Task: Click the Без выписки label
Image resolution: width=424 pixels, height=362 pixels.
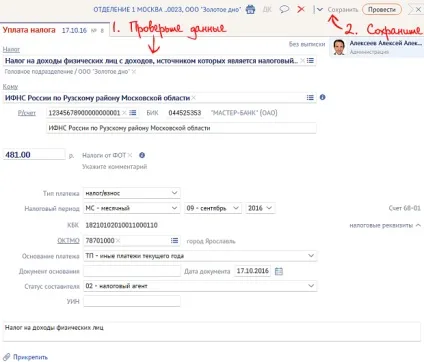Action: tap(307, 44)
